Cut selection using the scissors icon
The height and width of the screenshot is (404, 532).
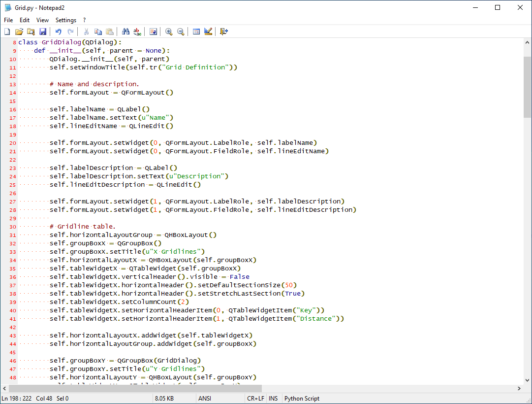86,32
